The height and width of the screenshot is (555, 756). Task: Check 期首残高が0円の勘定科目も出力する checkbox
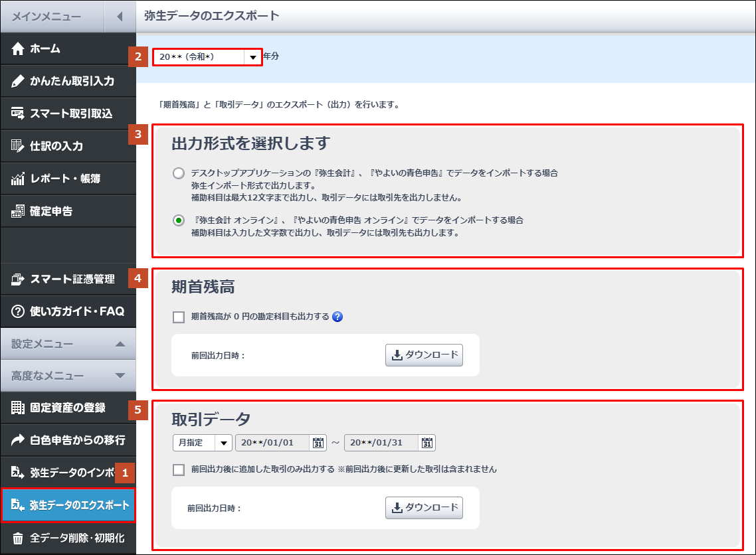179,317
